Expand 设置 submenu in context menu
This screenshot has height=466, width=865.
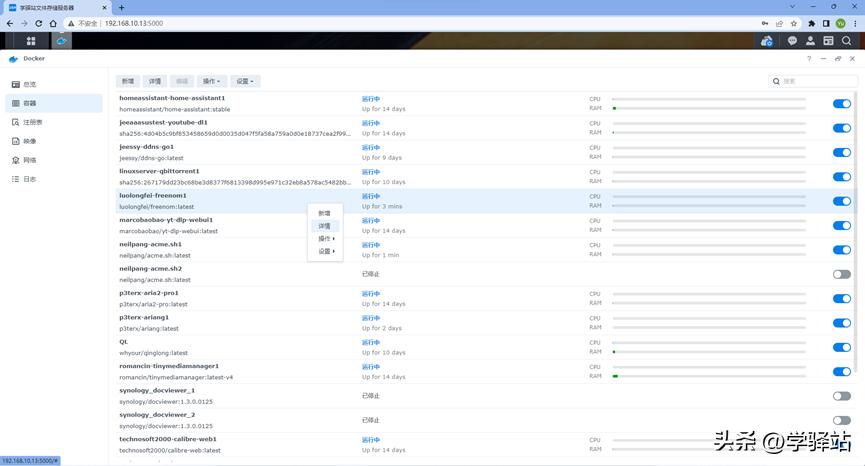click(325, 251)
